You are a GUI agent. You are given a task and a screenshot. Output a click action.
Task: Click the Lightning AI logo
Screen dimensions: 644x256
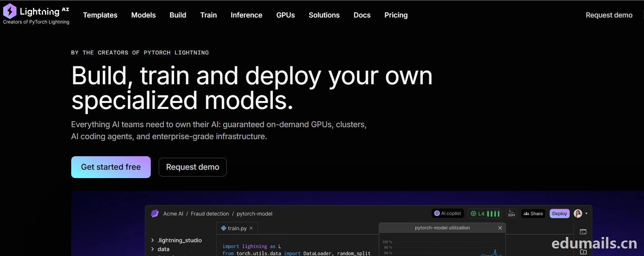point(36,12)
